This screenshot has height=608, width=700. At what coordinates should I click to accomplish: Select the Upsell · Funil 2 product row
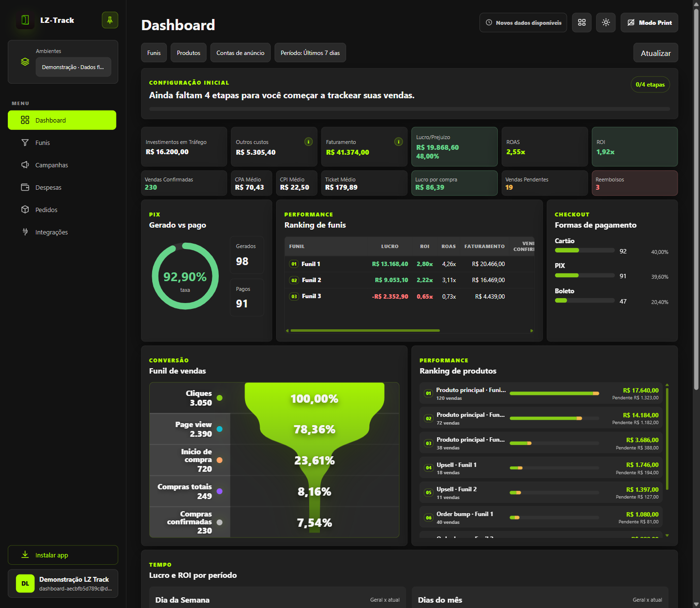click(x=541, y=493)
